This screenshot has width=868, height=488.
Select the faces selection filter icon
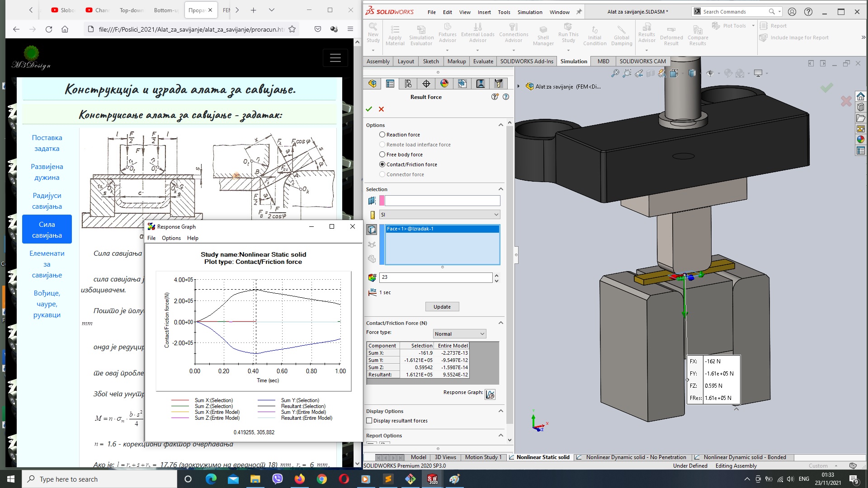tap(372, 230)
